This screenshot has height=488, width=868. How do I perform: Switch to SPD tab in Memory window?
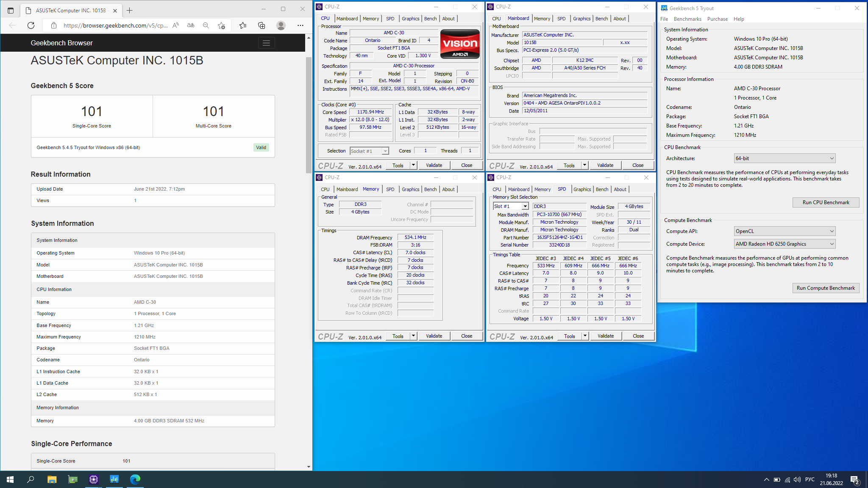pyautogui.click(x=390, y=189)
